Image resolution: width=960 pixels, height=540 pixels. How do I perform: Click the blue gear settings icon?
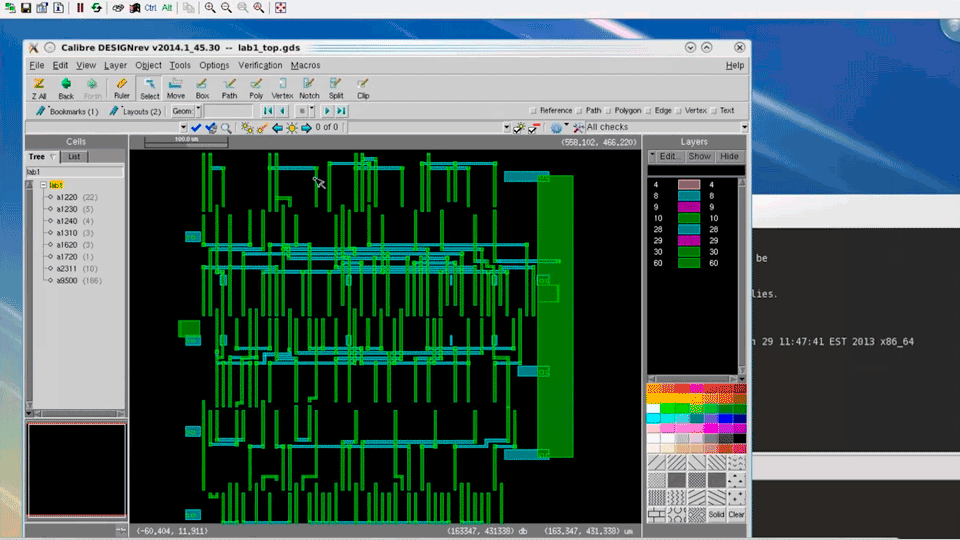(555, 127)
